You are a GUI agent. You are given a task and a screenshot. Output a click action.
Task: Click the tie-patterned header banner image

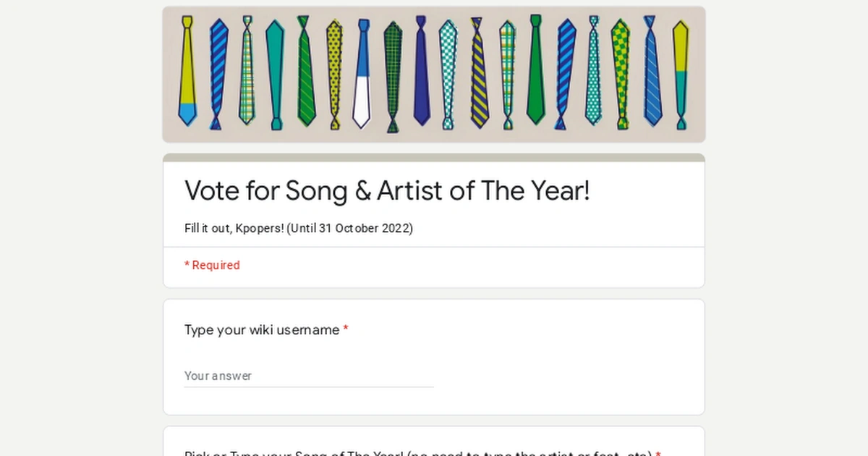(434, 74)
